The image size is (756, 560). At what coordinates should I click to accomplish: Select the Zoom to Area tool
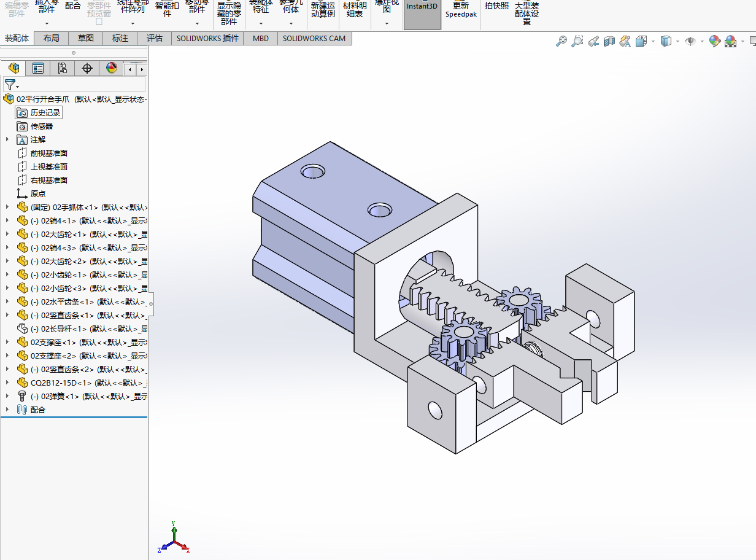(577, 42)
